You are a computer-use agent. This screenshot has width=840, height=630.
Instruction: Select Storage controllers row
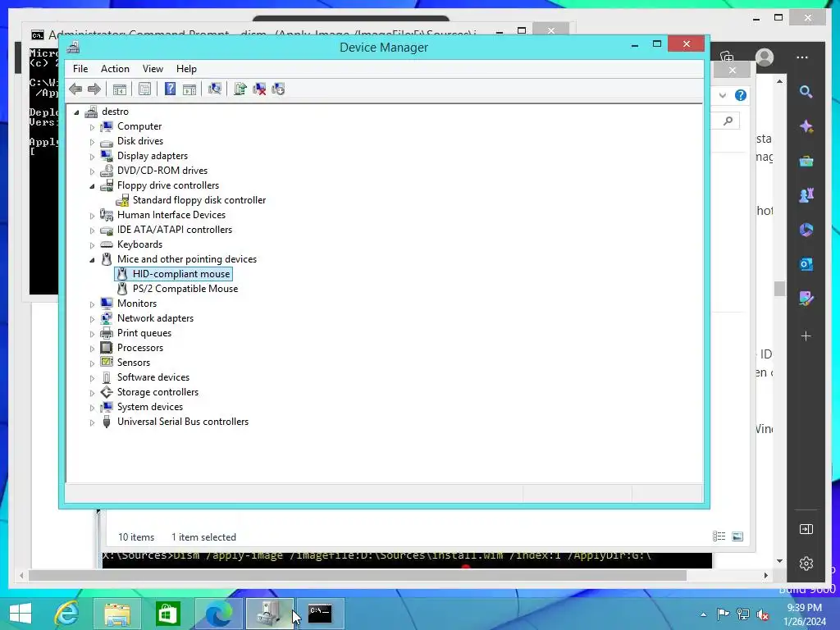pos(157,391)
